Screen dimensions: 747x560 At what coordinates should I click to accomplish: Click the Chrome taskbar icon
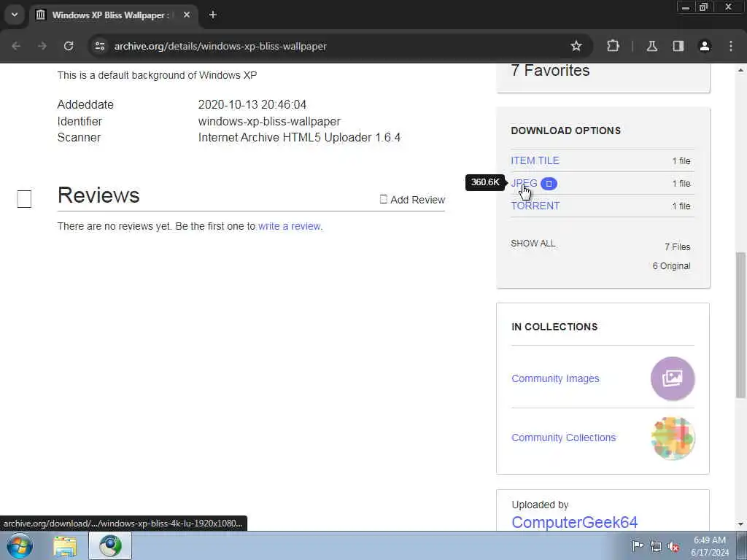coord(110,546)
